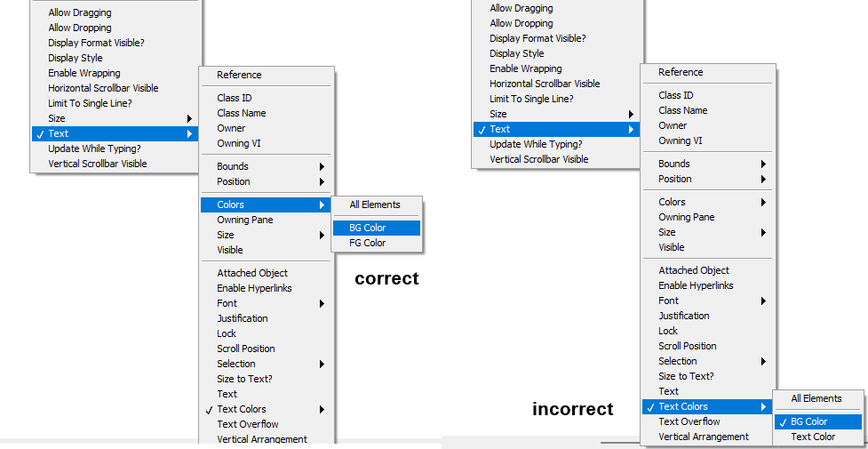This screenshot has width=868, height=449.
Task: Pick All Elements above FG Color
Action: pyautogui.click(x=375, y=204)
